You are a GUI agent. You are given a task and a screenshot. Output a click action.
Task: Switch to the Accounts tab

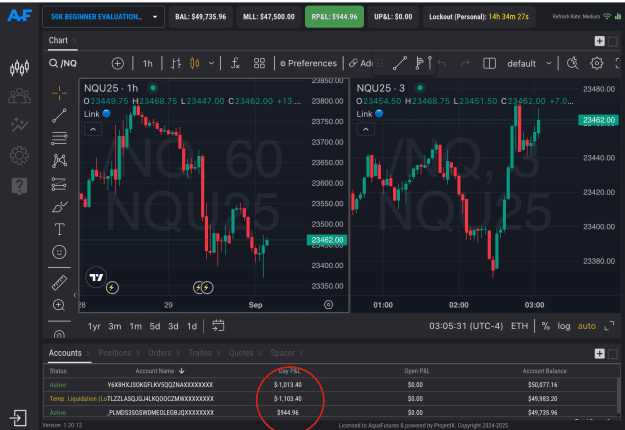tap(65, 353)
